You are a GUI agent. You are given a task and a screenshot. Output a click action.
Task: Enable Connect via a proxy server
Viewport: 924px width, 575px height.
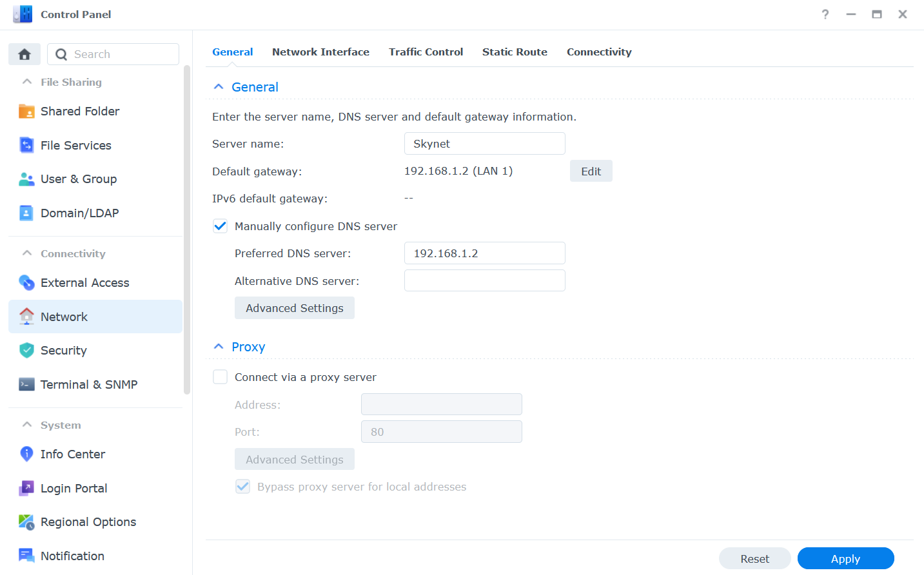pos(220,376)
